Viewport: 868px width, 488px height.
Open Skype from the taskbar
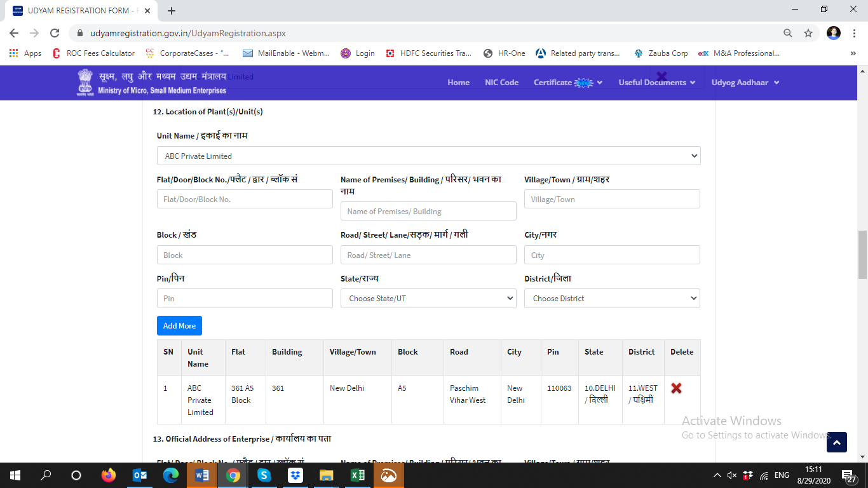(264, 475)
